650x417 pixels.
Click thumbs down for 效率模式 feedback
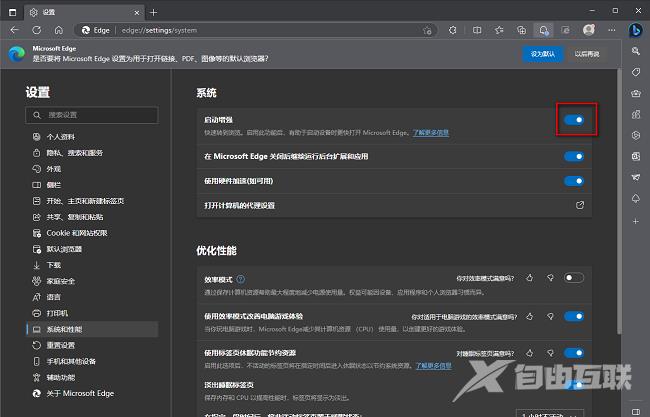click(x=549, y=278)
